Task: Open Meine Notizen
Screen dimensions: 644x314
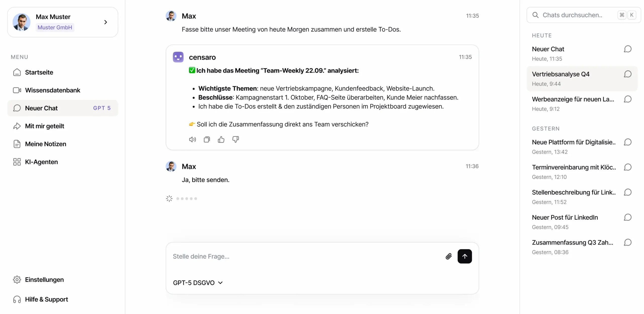Action: click(46, 144)
